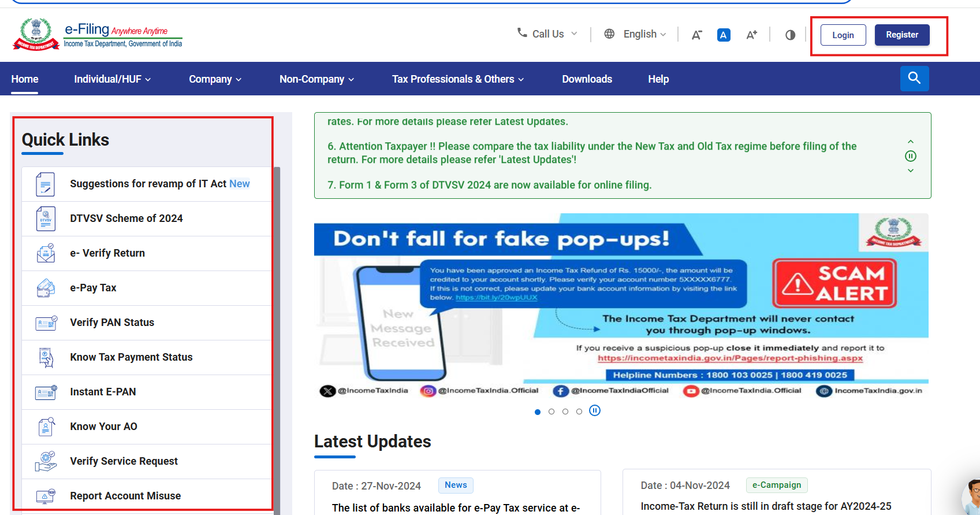Click the Login button

pos(843,35)
